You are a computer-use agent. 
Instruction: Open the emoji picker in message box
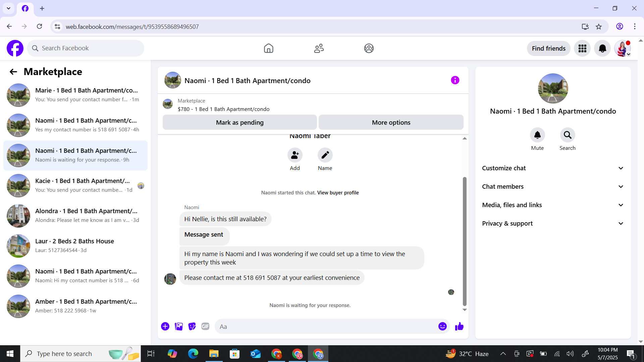[x=442, y=326]
